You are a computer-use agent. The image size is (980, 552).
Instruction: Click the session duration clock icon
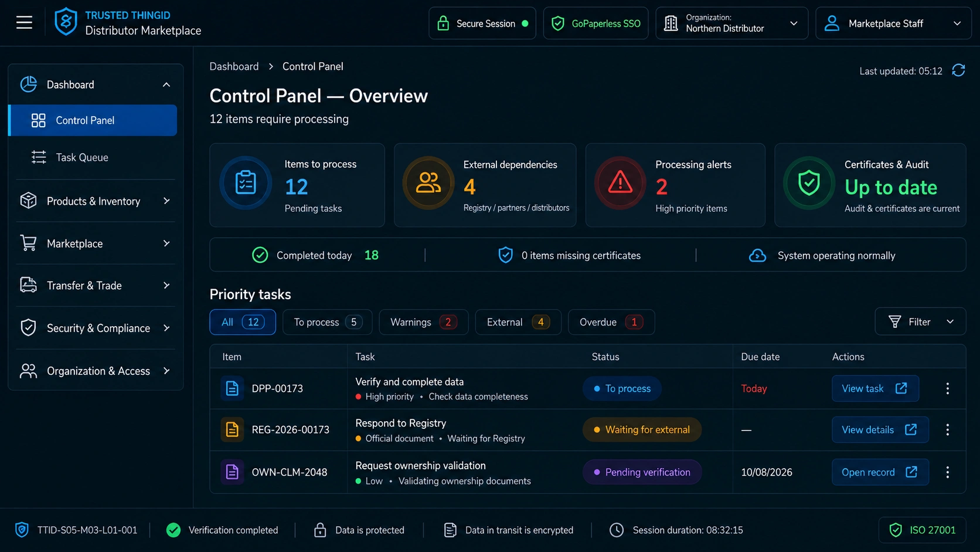point(617,530)
